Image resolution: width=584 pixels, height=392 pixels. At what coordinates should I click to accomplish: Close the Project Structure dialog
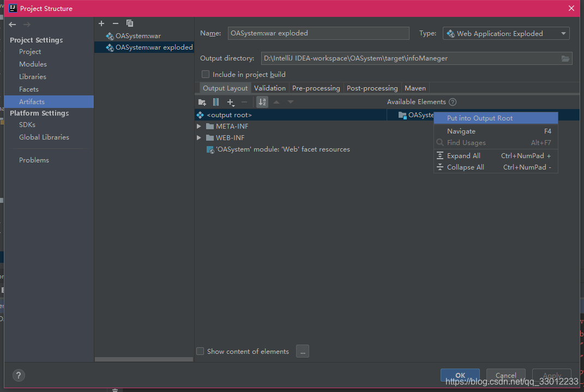pos(571,8)
